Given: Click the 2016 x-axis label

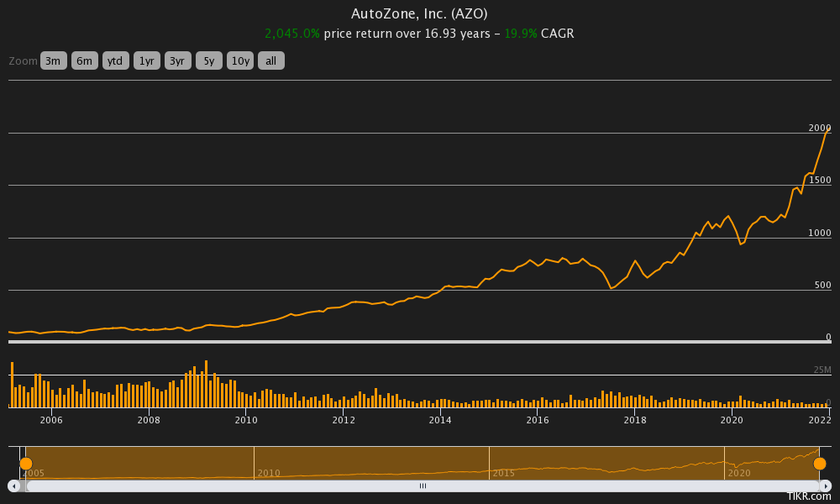Looking at the screenshot, I should pyautogui.click(x=538, y=420).
